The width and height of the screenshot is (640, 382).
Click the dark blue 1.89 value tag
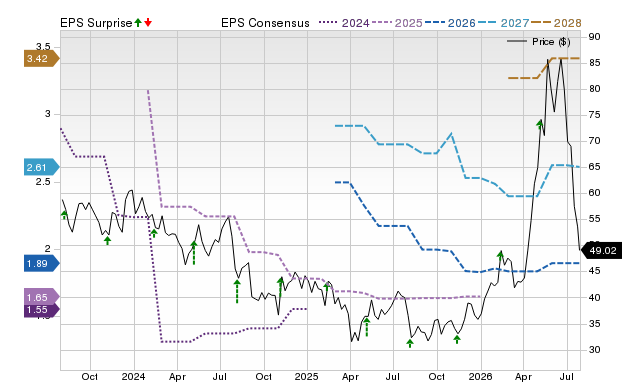pyautogui.click(x=42, y=264)
